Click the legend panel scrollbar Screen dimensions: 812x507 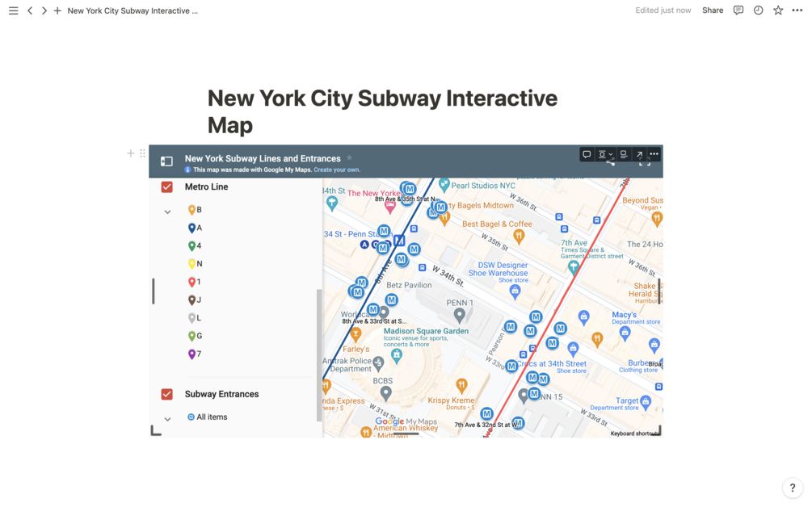(x=319, y=355)
